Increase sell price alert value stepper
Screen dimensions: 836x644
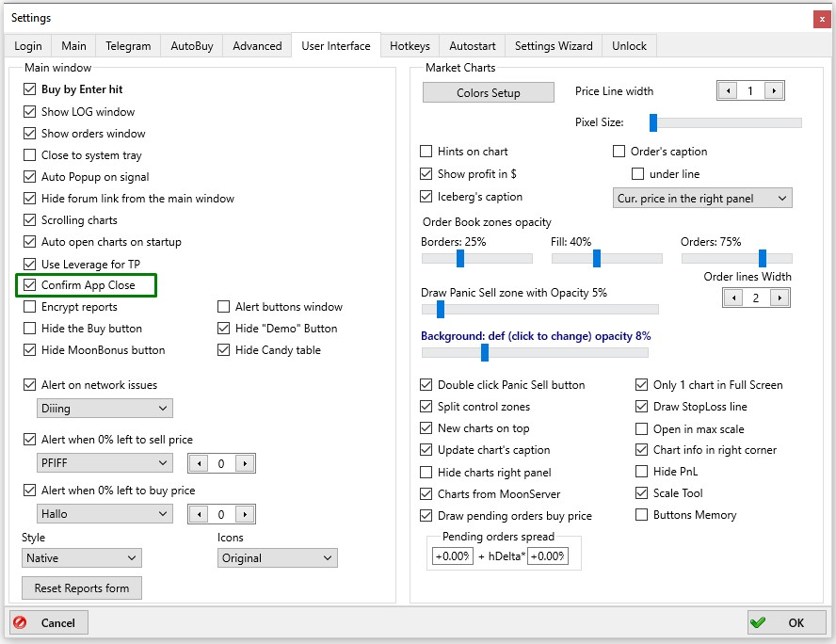tap(245, 463)
